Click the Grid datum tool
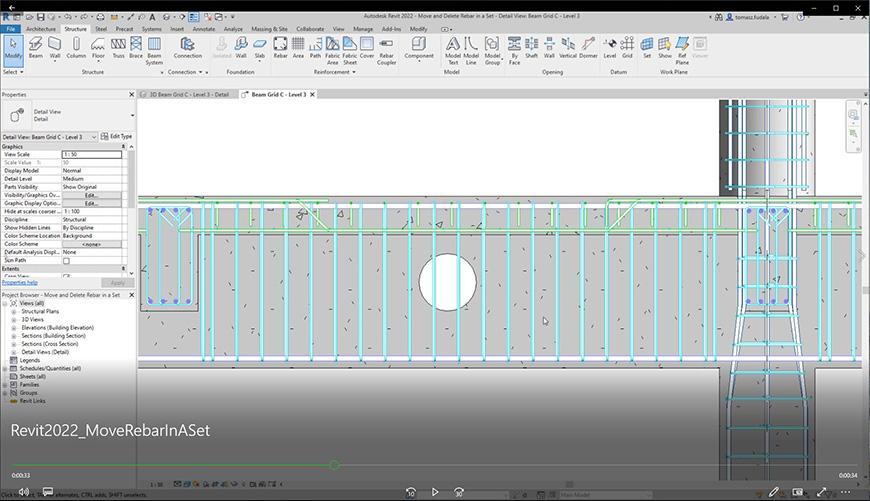Image resolution: width=870 pixels, height=501 pixels. [628, 48]
